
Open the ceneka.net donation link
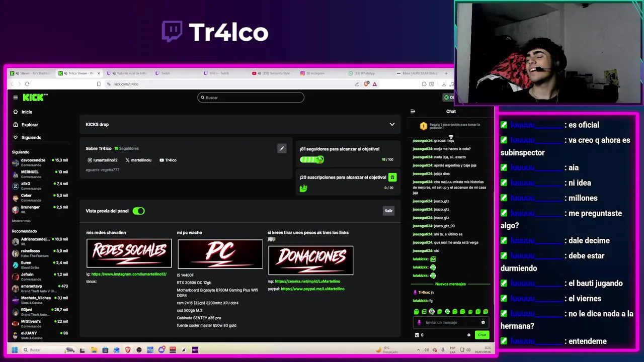pos(307,282)
